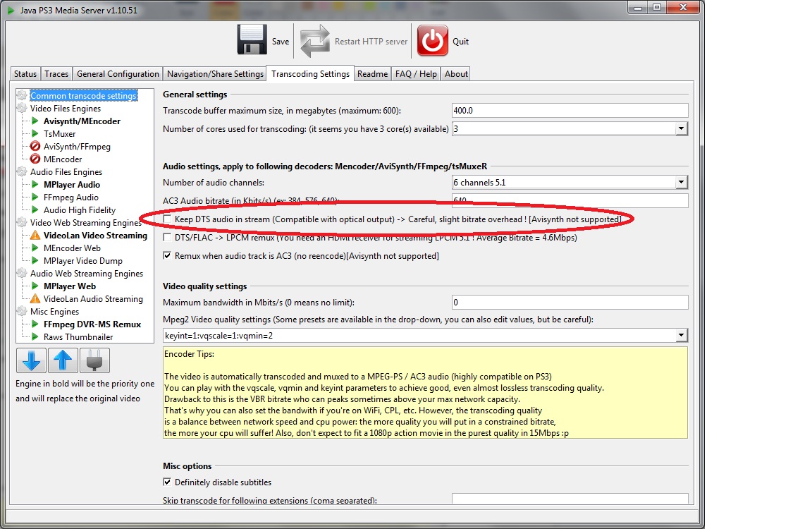
Task: Click gear icon beside Audio Files Engines
Action: click(22, 171)
